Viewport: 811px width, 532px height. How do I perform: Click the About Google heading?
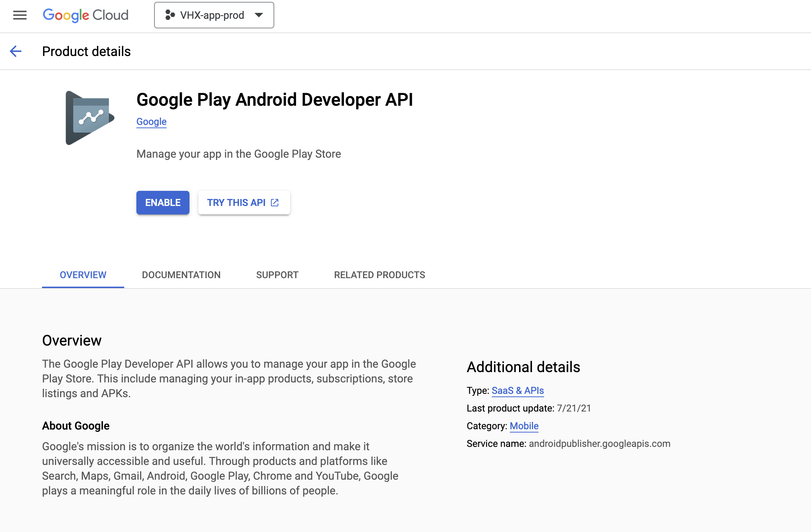[76, 426]
